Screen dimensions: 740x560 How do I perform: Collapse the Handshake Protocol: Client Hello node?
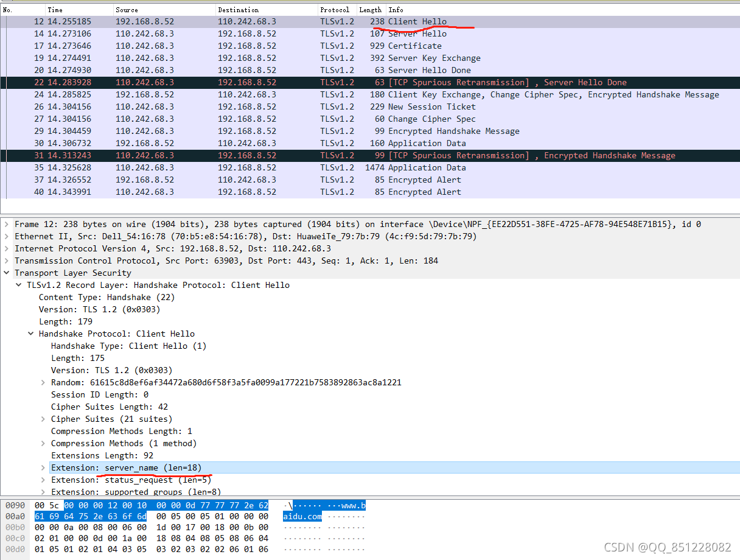pos(31,334)
